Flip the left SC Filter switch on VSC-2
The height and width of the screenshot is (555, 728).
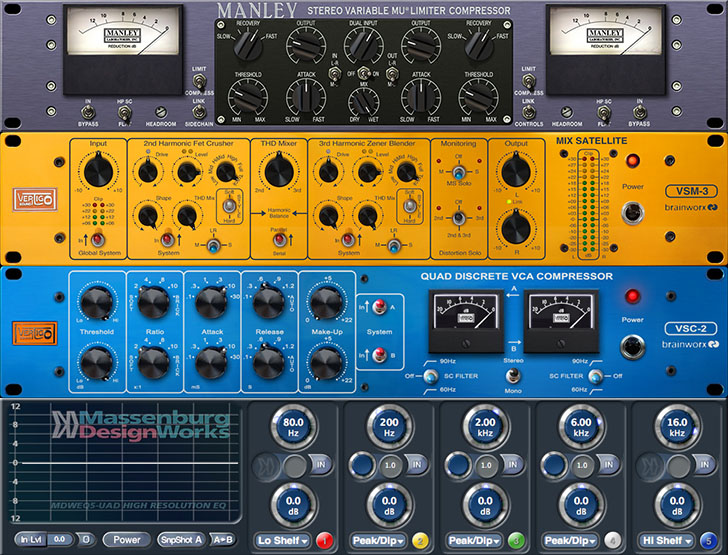430,376
